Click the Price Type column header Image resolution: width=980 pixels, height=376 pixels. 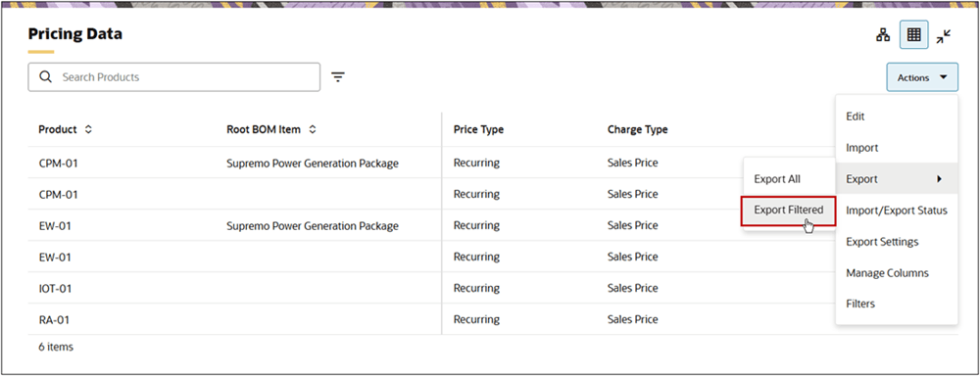pos(478,130)
